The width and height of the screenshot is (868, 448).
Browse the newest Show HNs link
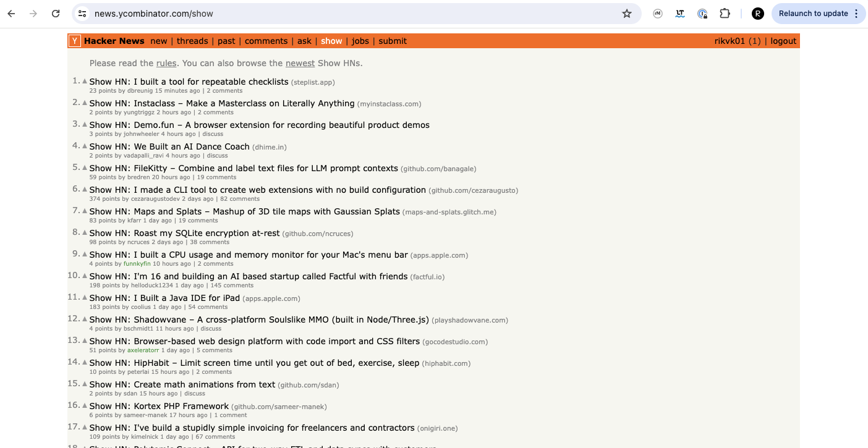click(300, 63)
